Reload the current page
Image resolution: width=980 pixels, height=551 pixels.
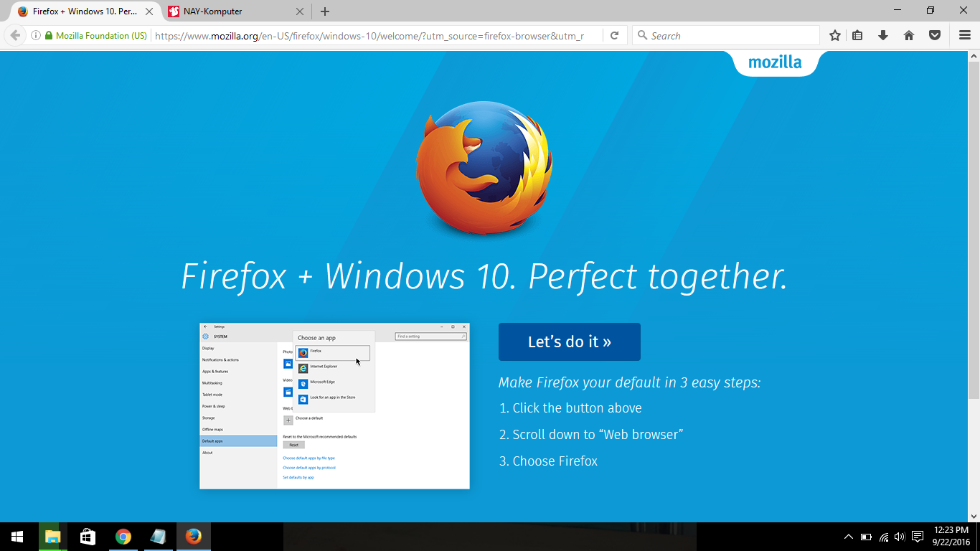tap(615, 34)
